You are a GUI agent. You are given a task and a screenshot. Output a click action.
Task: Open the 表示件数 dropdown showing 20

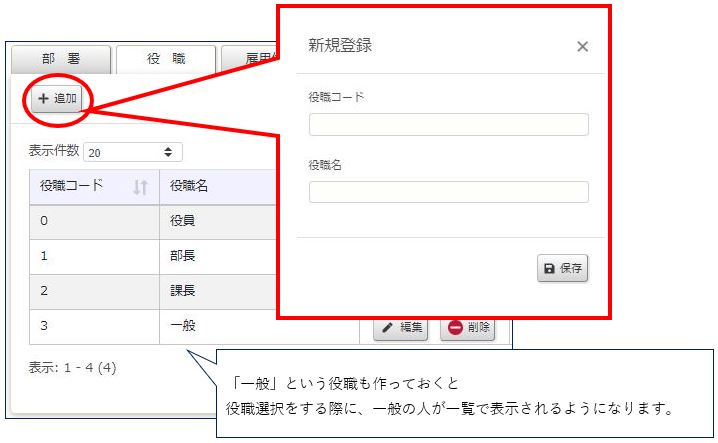coord(130,153)
